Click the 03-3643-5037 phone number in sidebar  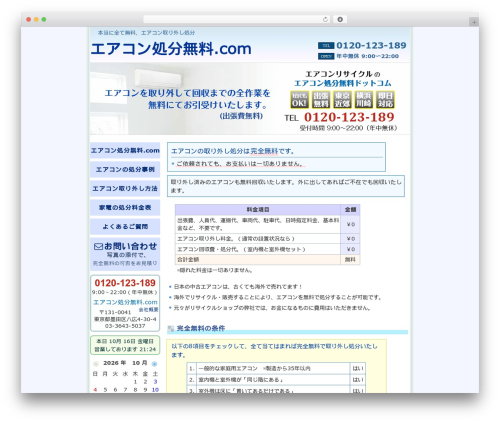125,326
